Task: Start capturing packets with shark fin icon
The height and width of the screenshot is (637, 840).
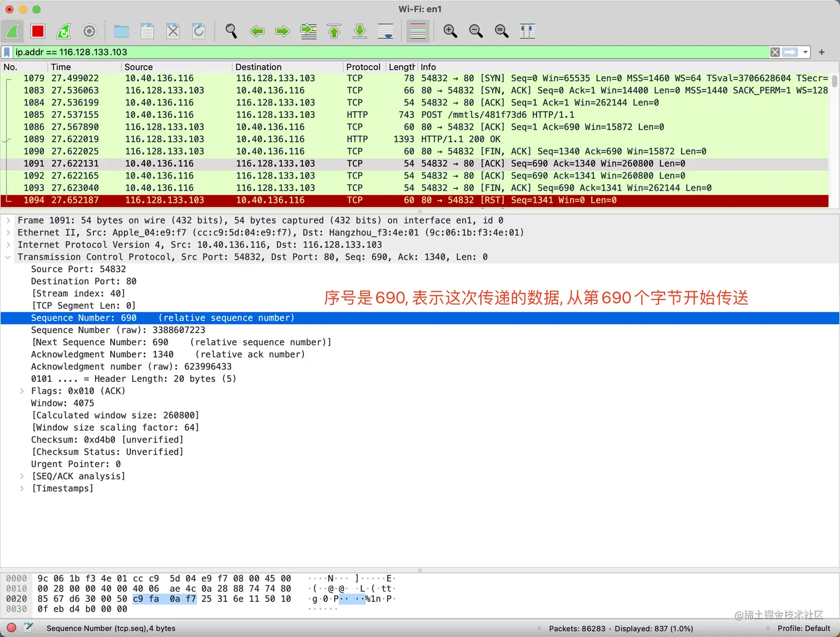Action: pyautogui.click(x=13, y=31)
